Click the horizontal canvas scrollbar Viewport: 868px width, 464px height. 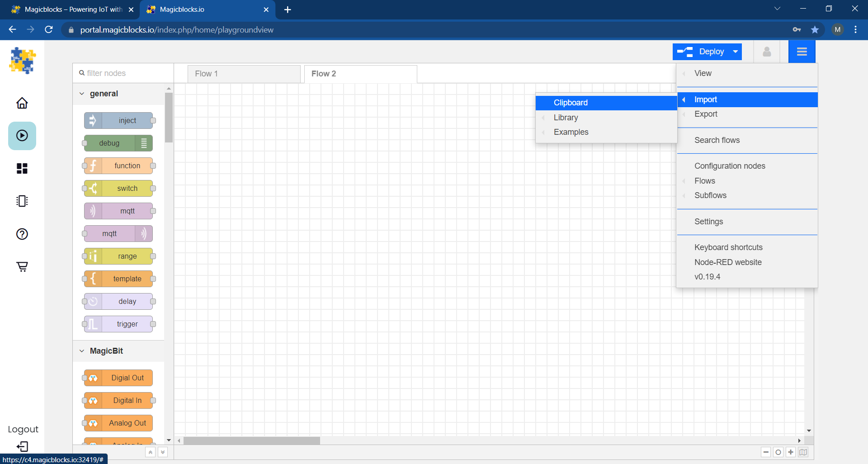(x=252, y=440)
